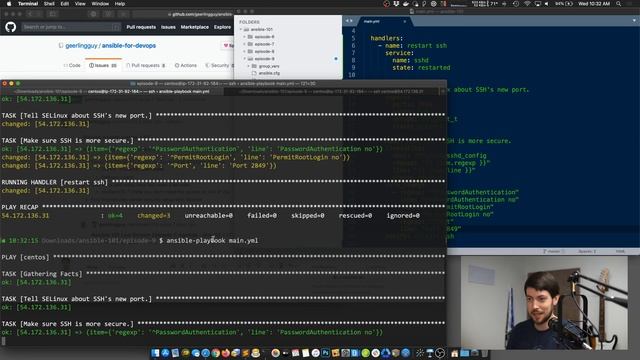The height and width of the screenshot is (360, 640).
Task: Switch to the repository Actions tab
Action: [x=186, y=65]
